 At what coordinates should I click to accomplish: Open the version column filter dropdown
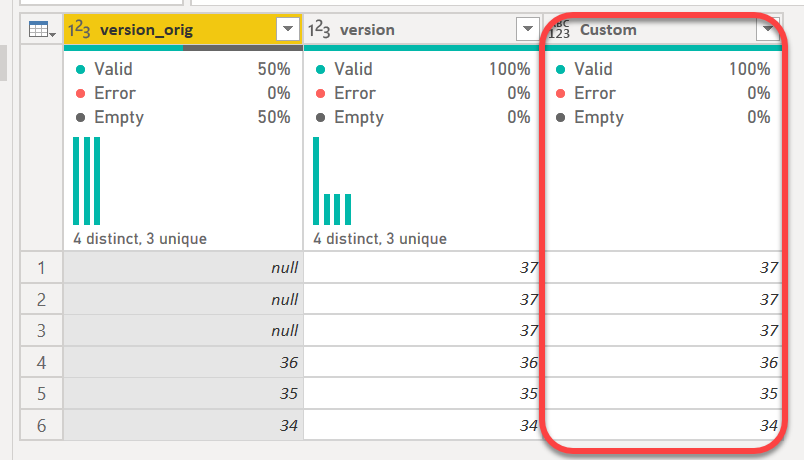[x=528, y=29]
